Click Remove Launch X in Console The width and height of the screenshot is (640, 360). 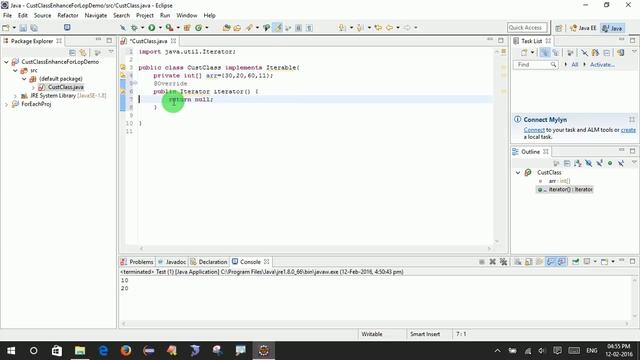[493, 262]
